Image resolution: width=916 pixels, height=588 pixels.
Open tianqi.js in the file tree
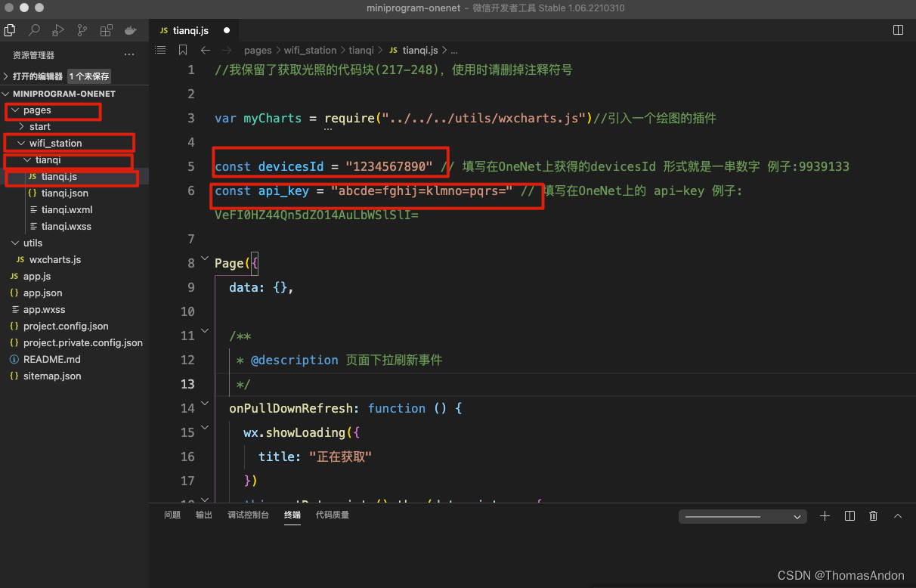[x=59, y=177]
